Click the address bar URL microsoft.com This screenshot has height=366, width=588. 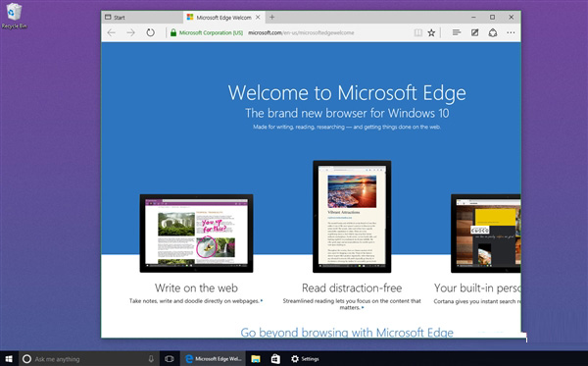[301, 32]
